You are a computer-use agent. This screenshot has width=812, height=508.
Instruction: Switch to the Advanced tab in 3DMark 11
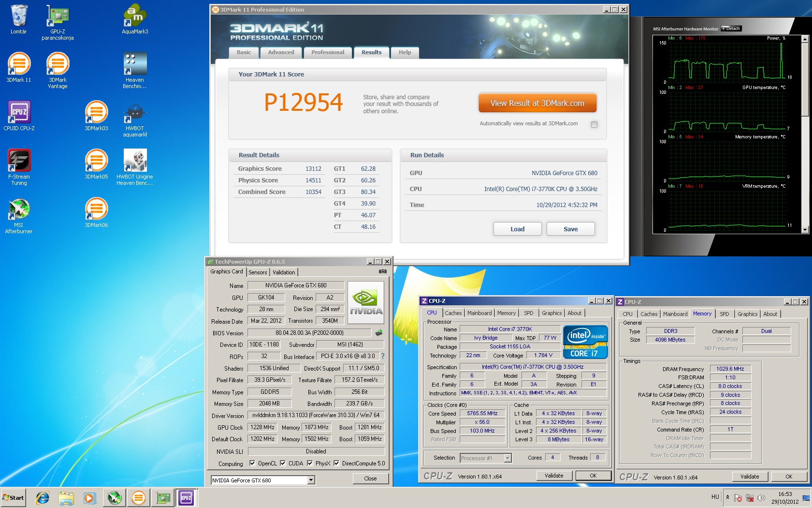[281, 52]
